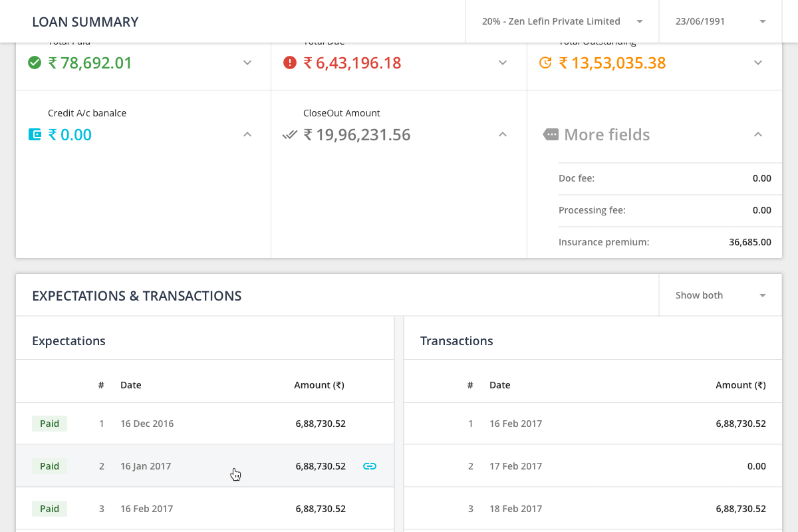Switch to the Transactions panel

coord(456,340)
